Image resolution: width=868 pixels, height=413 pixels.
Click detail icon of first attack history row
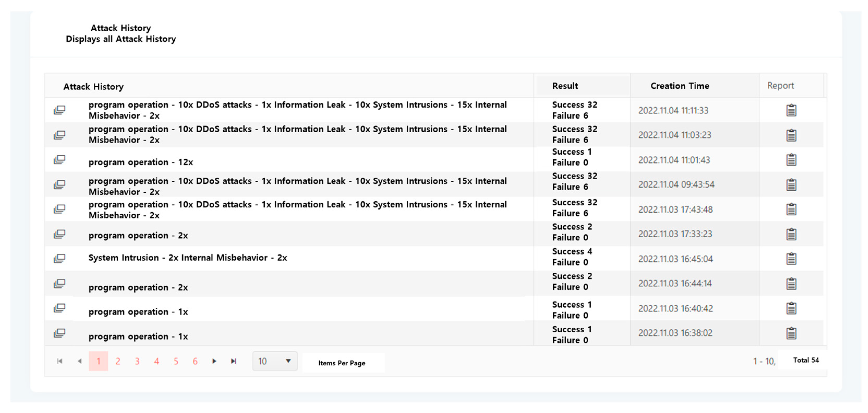(59, 110)
